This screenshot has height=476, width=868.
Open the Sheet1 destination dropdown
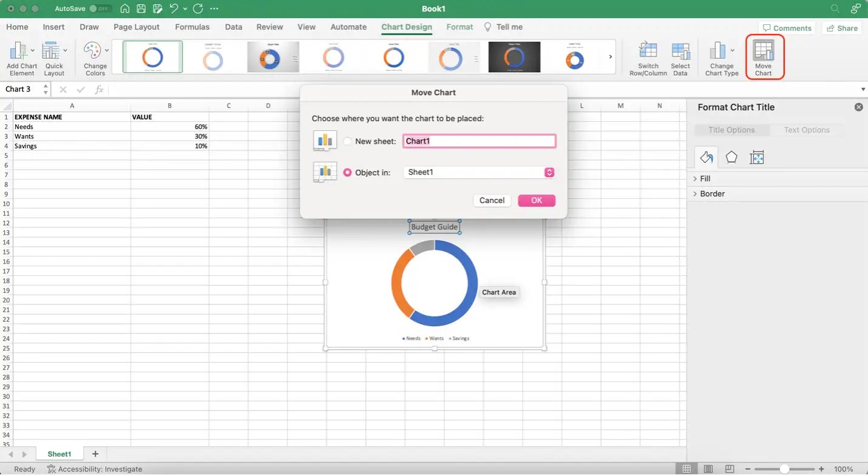tap(549, 172)
